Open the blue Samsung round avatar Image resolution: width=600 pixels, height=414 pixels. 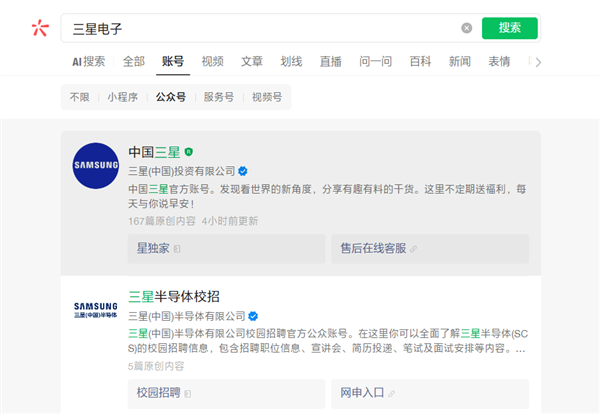click(96, 165)
